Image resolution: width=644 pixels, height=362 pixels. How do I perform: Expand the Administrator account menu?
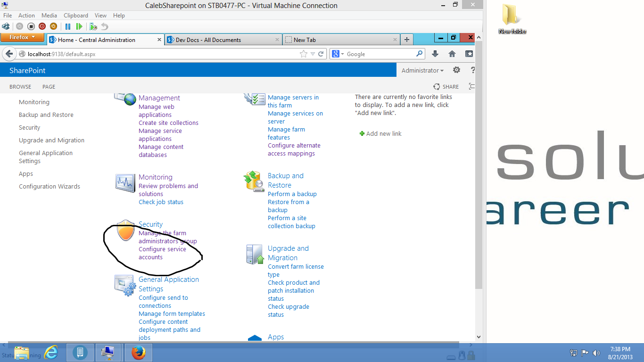(x=422, y=70)
